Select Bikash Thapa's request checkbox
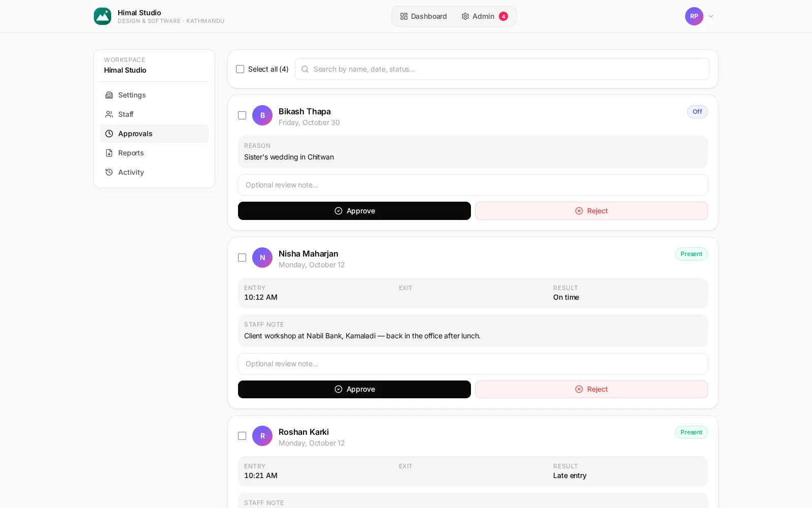 (242, 115)
